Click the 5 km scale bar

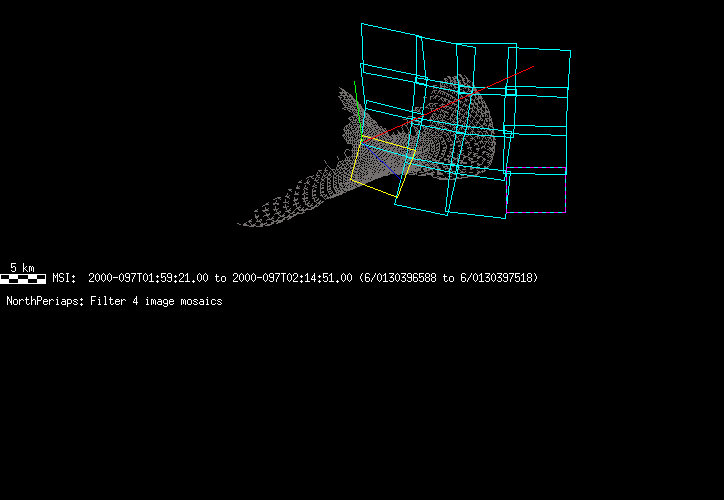coord(23,278)
